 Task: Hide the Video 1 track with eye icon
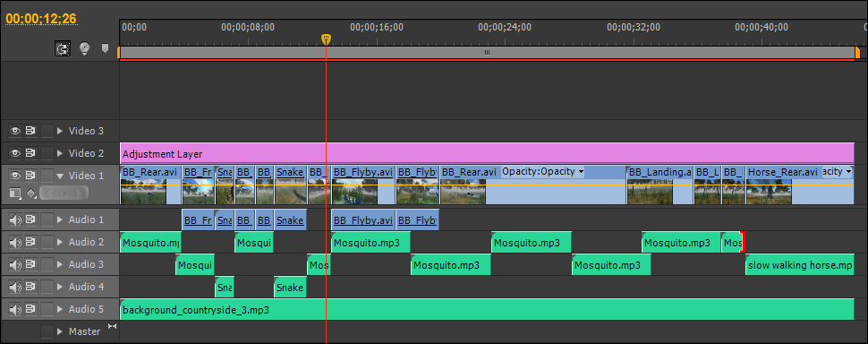coord(15,176)
